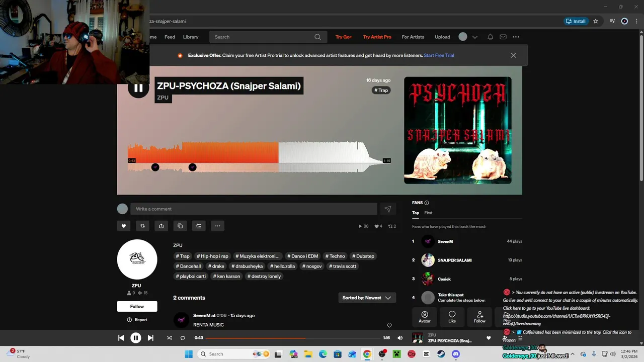The width and height of the screenshot is (644, 362).
Task: Click Start Free Trial link
Action: coord(439,55)
